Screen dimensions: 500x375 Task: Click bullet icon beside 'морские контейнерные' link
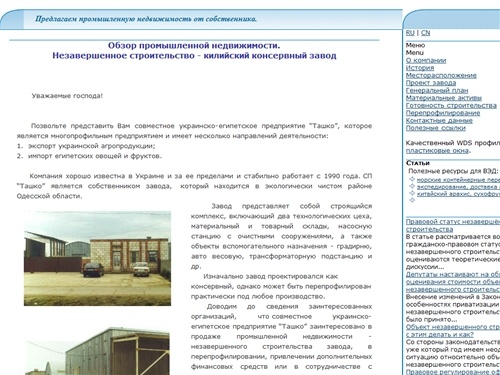pyautogui.click(x=412, y=179)
